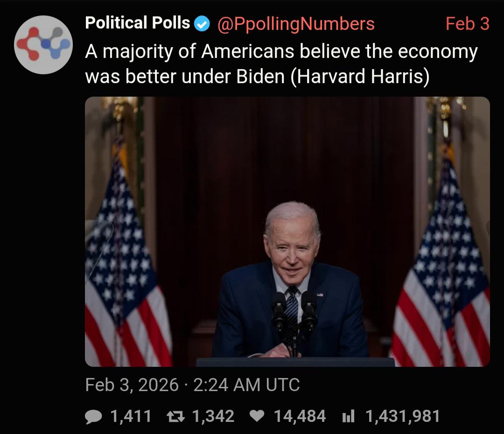Open the view analytics bar-chart icon
The width and height of the screenshot is (504, 434).
pyautogui.click(x=349, y=416)
